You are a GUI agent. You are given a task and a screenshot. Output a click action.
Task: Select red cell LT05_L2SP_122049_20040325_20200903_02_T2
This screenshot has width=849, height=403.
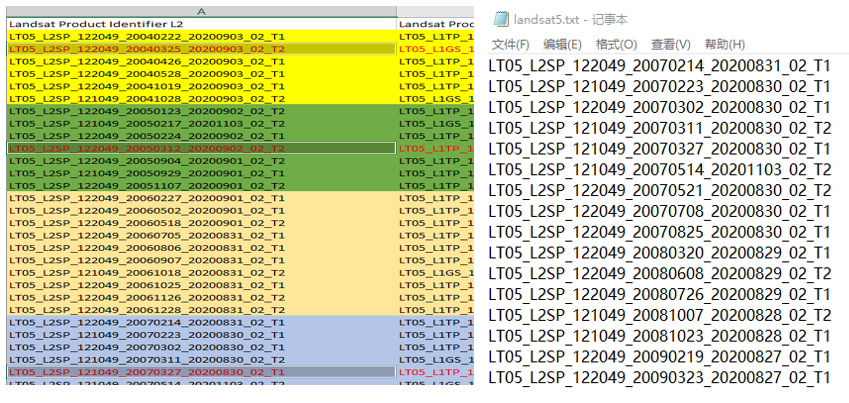(201, 49)
